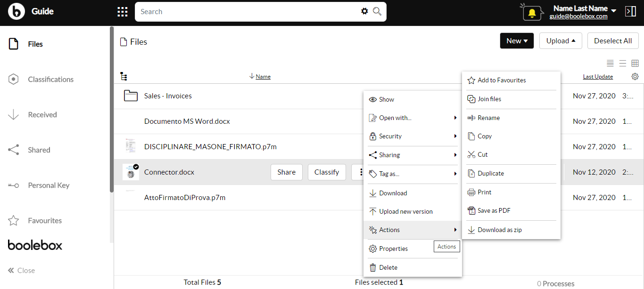
Task: Click the DISCIPLINARE_MASONE_FIRMATO.p7m thumbnail
Action: pos(130,146)
